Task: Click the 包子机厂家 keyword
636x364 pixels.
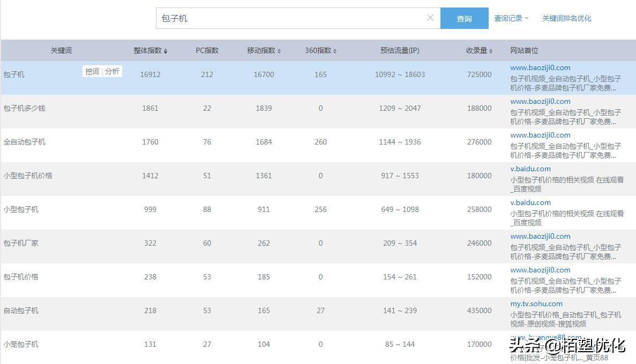Action: click(x=21, y=243)
